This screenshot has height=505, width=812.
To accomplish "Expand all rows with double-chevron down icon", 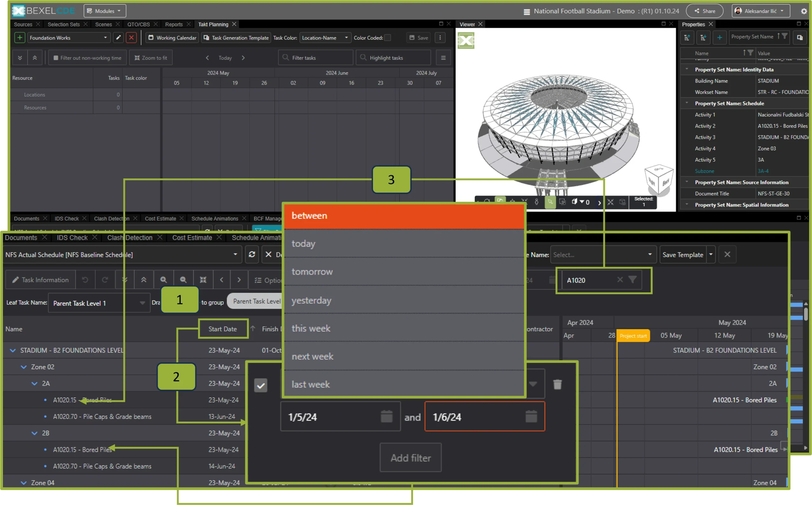I will coord(20,58).
